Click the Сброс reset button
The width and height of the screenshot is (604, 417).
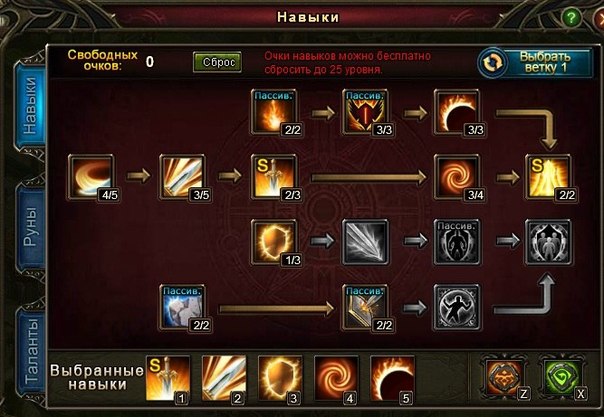pyautogui.click(x=218, y=62)
